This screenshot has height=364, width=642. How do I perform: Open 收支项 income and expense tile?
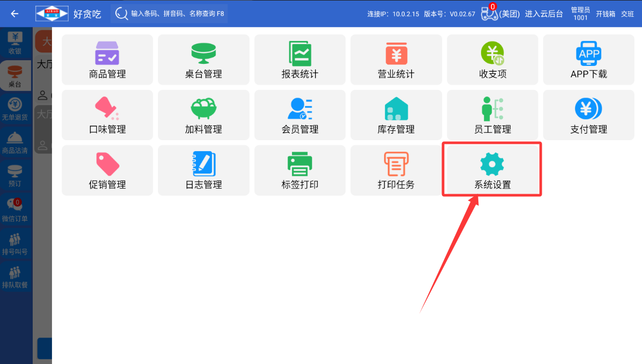492,60
